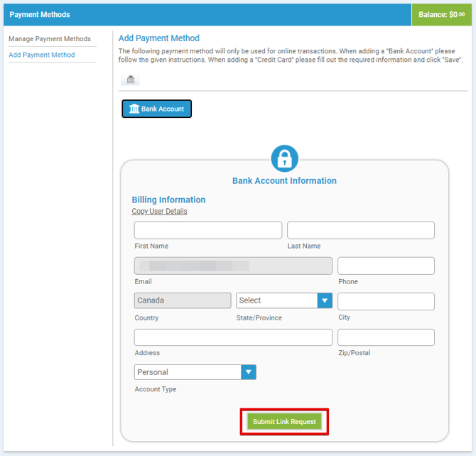
Task: Open Manage Payment Methods in sidebar
Action: (x=50, y=39)
